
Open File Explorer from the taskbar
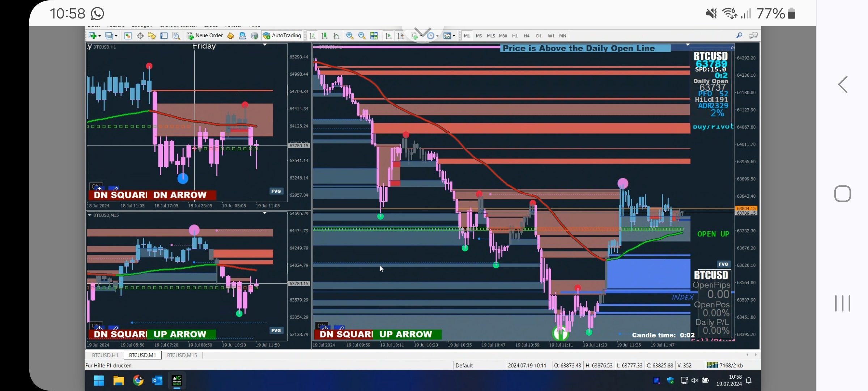pyautogui.click(x=119, y=381)
